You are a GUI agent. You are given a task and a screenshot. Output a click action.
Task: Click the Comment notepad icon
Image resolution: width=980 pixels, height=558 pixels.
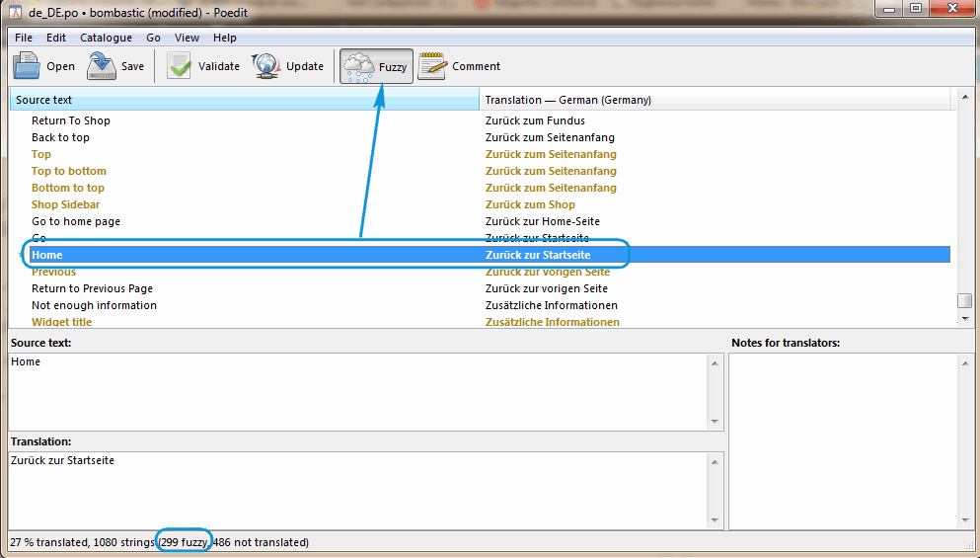(x=431, y=66)
